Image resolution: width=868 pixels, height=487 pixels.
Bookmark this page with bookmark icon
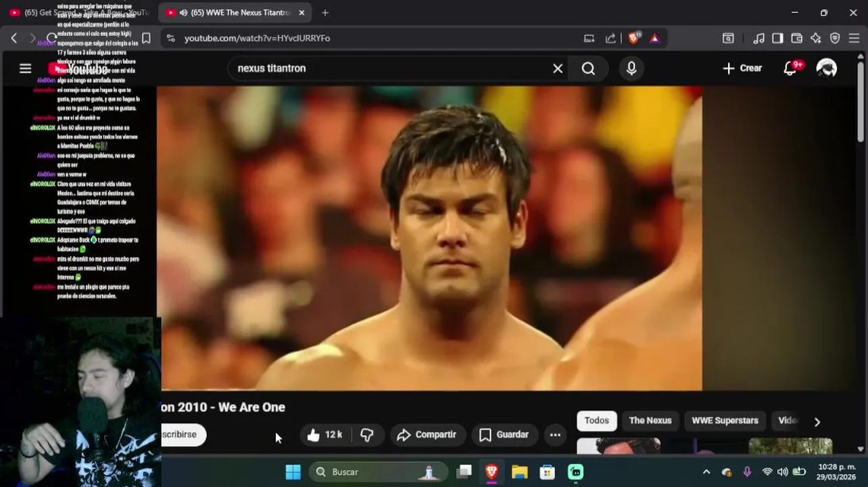[x=145, y=39]
